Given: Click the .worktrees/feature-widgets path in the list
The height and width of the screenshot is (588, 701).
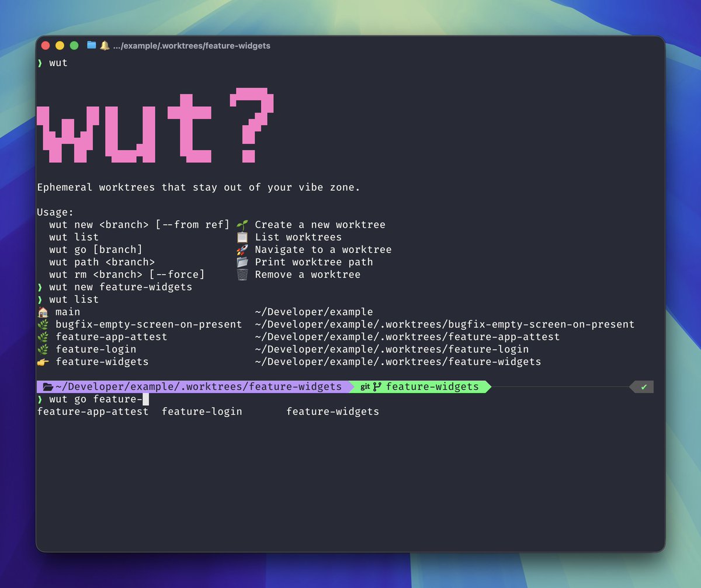Looking at the screenshot, I should (x=398, y=361).
